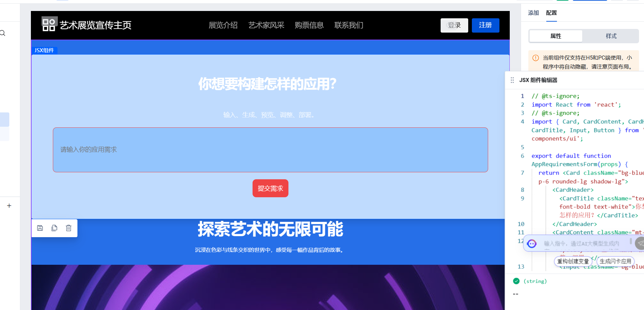Click the send paper plane icon
The height and width of the screenshot is (310, 644).
(640, 243)
